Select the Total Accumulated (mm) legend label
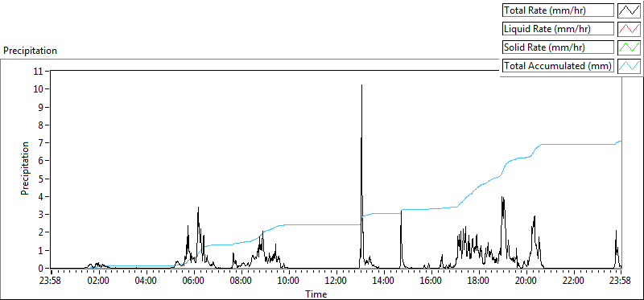 pyautogui.click(x=558, y=65)
